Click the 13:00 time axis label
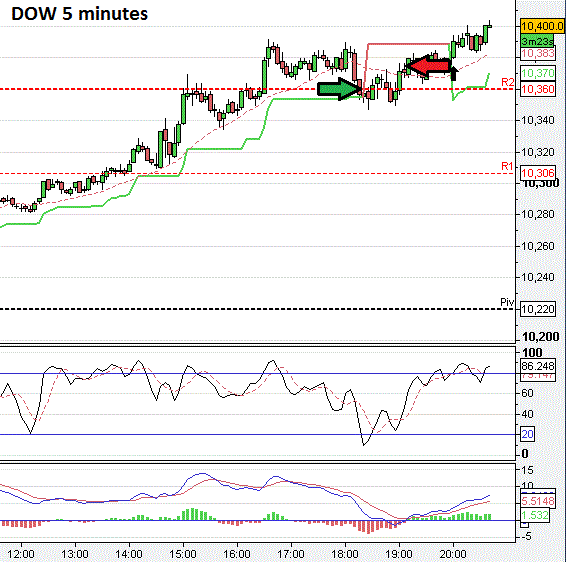Screen dimensions: 566x562 [75, 554]
